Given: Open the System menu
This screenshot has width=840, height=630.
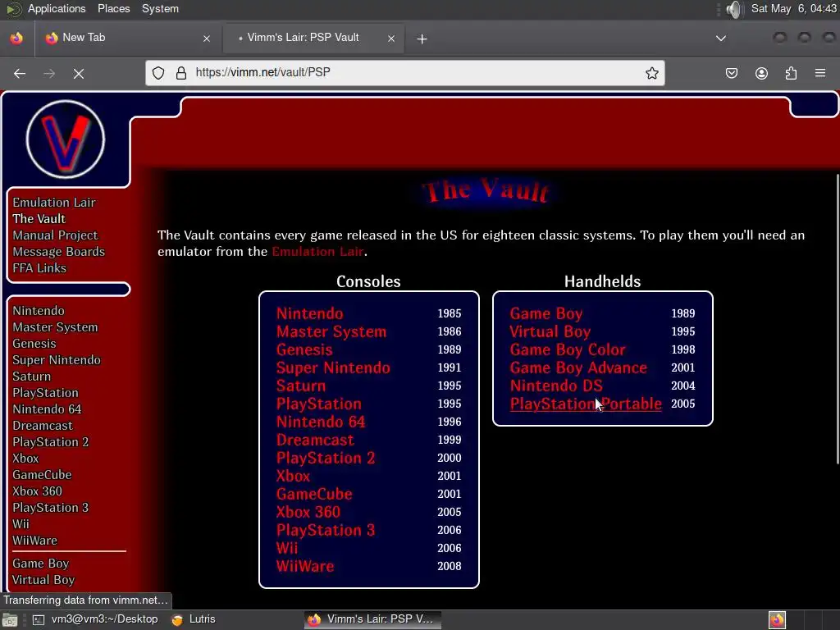Looking at the screenshot, I should click(160, 8).
